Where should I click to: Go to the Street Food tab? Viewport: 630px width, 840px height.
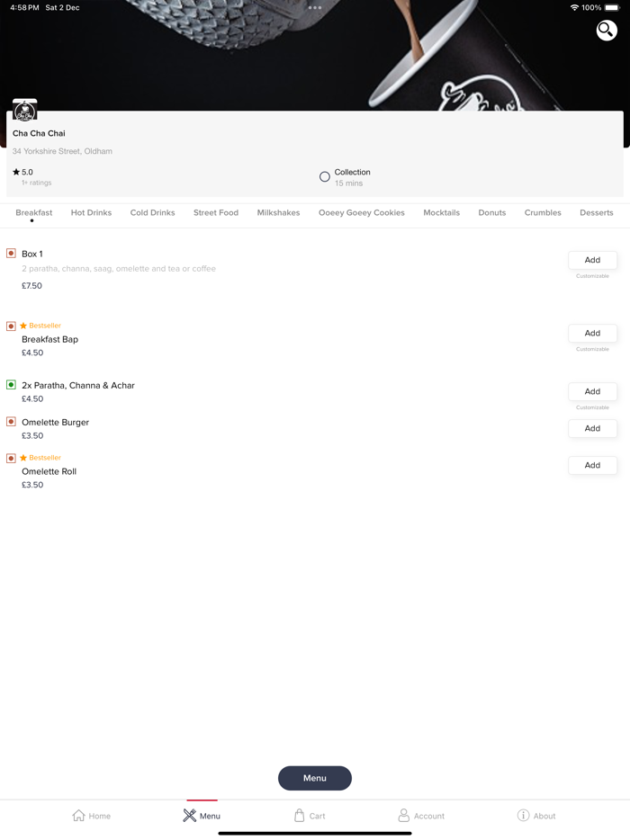(x=215, y=212)
